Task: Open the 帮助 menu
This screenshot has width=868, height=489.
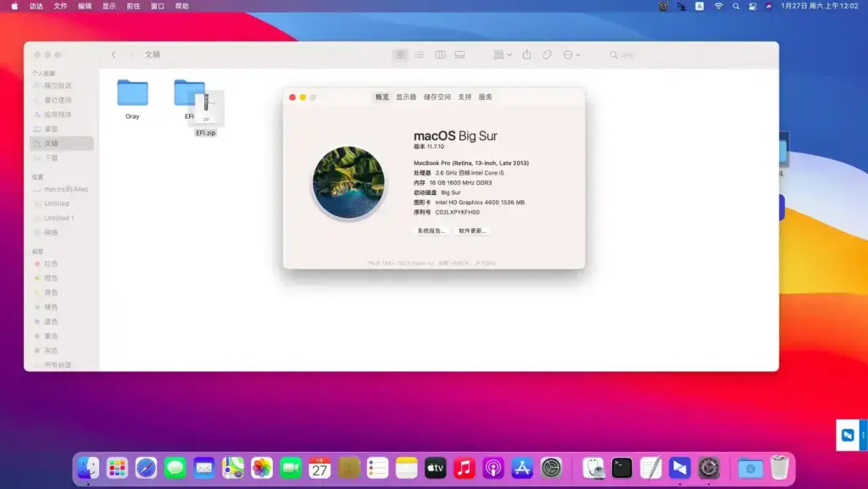Action: 182,6
